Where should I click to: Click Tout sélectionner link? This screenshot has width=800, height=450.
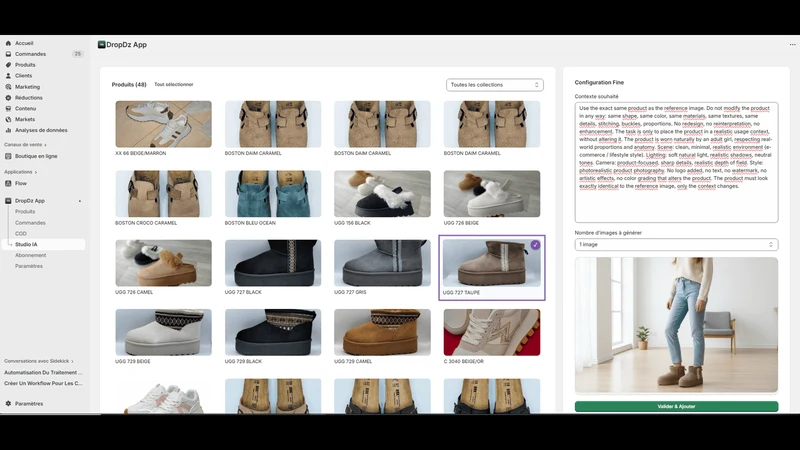click(x=174, y=85)
